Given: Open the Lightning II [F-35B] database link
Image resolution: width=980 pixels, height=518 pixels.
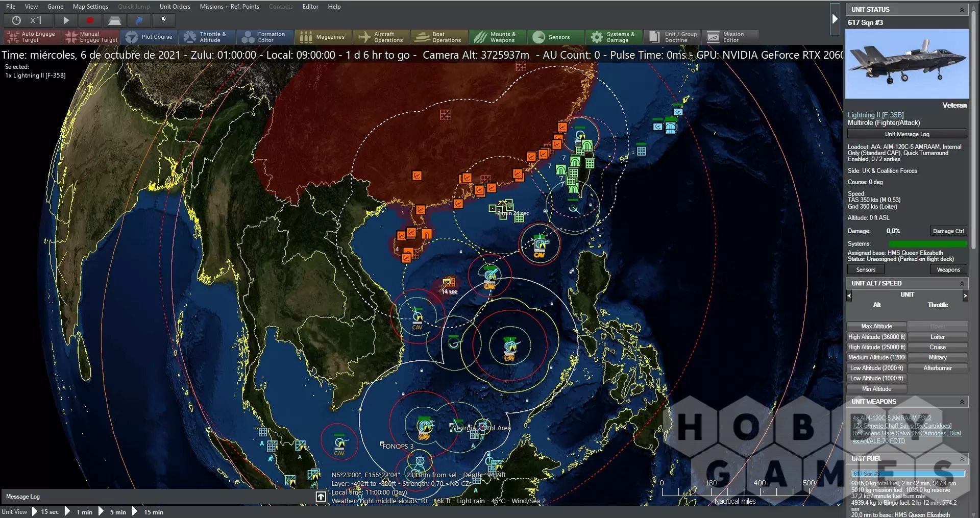Looking at the screenshot, I should coord(875,115).
